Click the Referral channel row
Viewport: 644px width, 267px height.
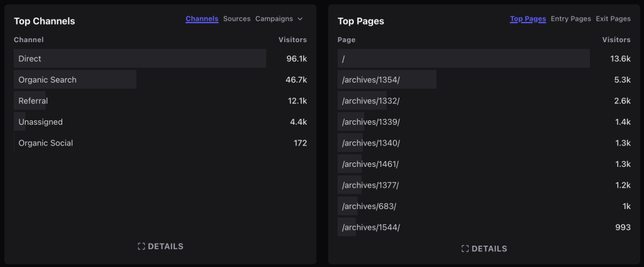coord(33,101)
